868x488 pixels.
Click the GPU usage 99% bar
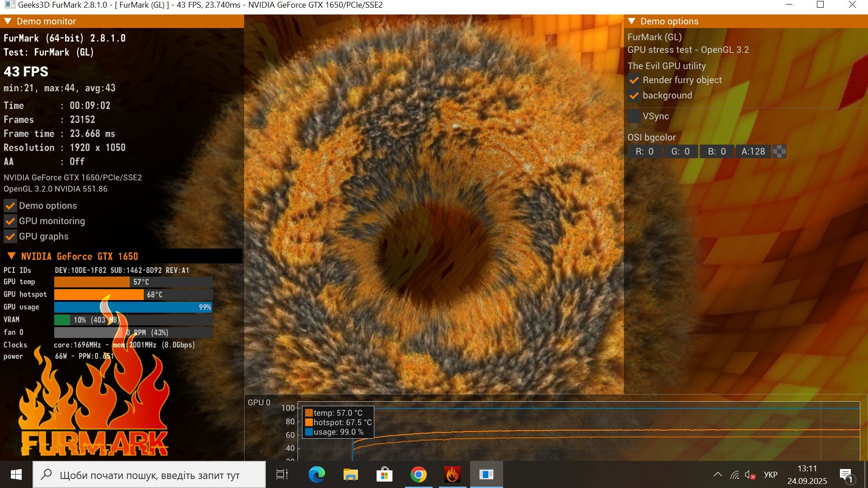click(x=133, y=307)
